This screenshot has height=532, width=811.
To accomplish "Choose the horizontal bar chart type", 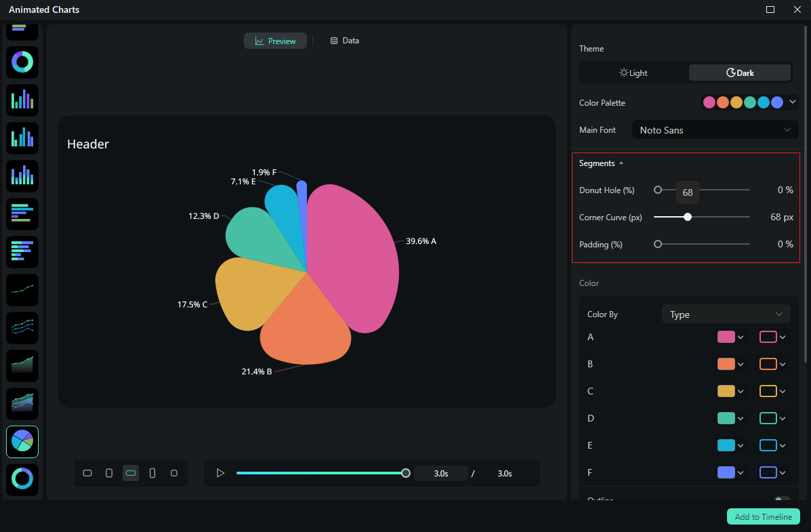I will (x=22, y=213).
